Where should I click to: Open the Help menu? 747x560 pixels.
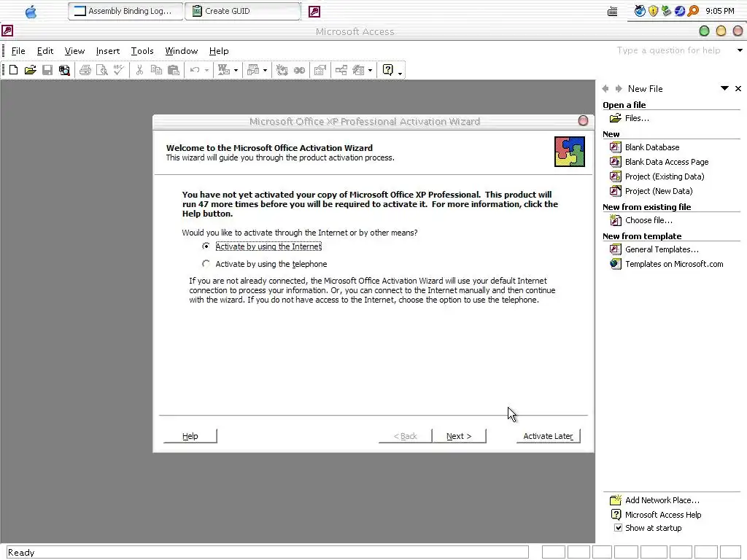tap(219, 51)
